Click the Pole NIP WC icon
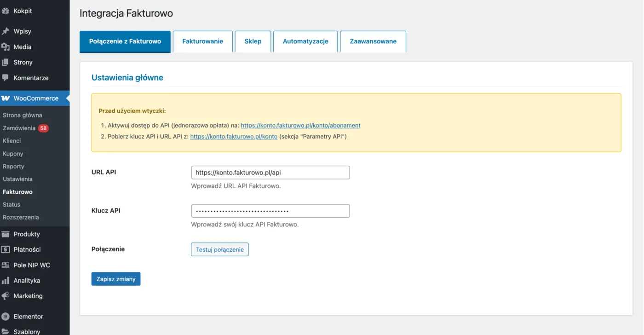This screenshot has width=644, height=335. [6, 265]
